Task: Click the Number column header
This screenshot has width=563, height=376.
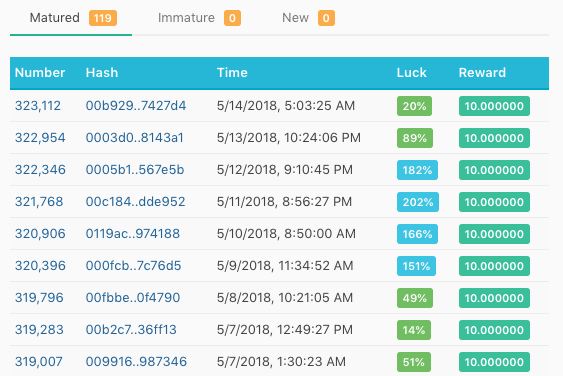Action: pos(40,73)
